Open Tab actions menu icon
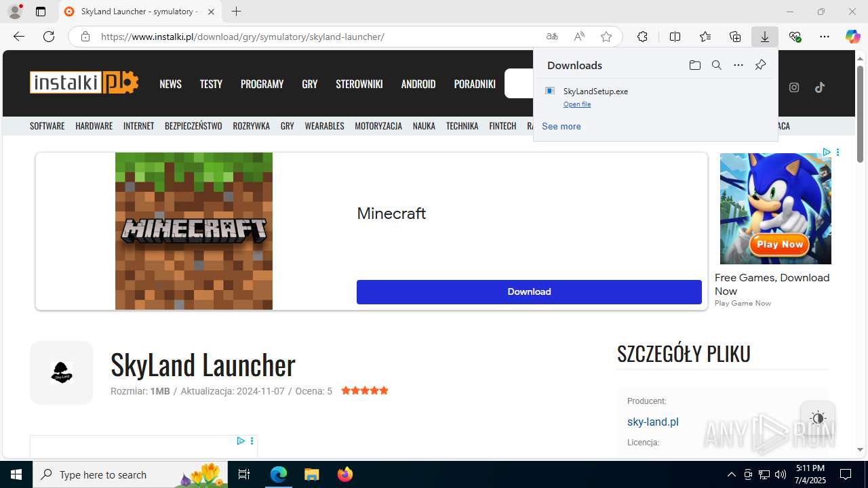 tap(41, 12)
